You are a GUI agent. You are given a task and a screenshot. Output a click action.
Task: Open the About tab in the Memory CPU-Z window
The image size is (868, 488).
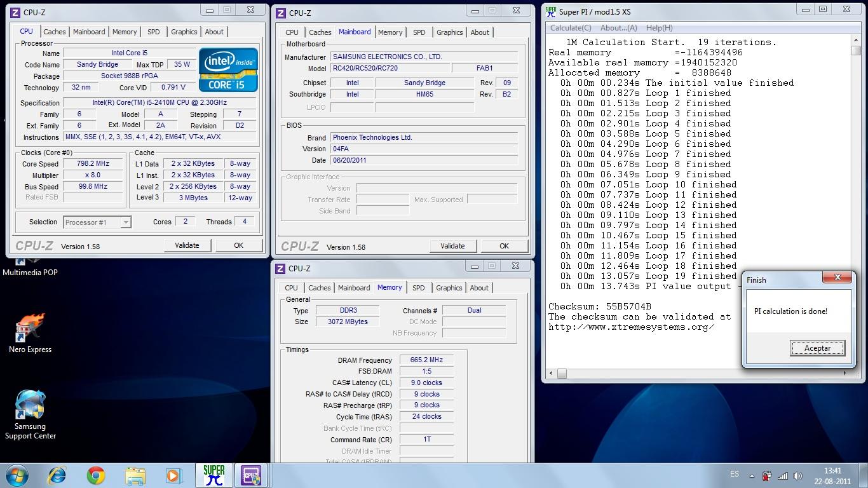(479, 288)
